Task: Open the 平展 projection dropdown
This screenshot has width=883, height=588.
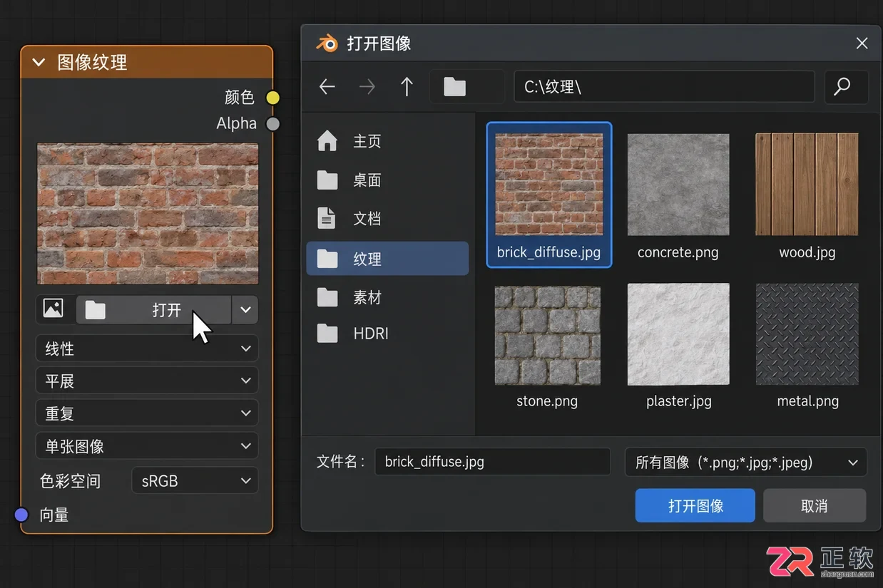Action: coord(147,381)
